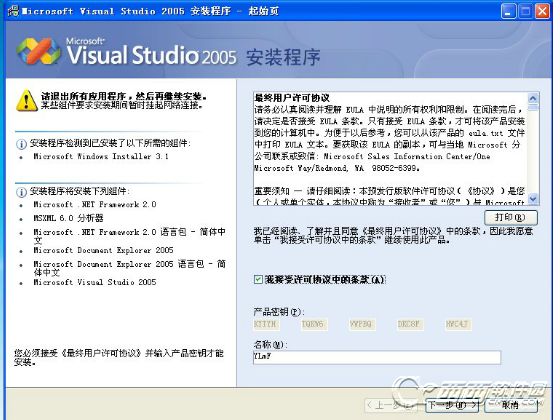Click inside the EULA text area

[x=390, y=148]
